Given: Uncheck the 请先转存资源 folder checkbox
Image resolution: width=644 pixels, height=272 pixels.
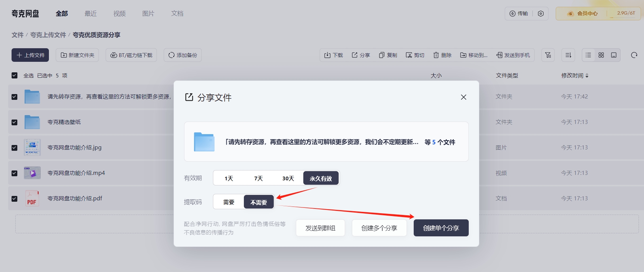Looking at the screenshot, I should pos(14,97).
